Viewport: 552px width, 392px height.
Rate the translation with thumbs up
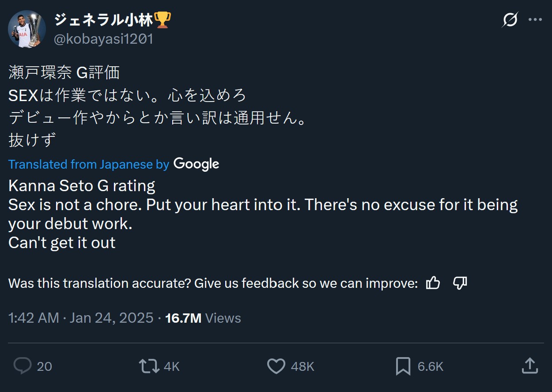click(433, 283)
